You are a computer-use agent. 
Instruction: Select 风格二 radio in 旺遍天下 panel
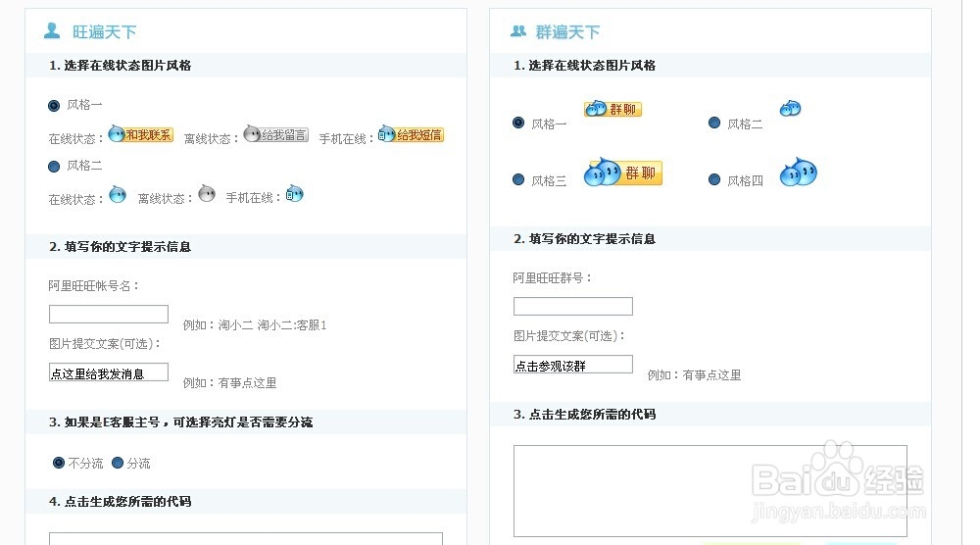coord(54,167)
